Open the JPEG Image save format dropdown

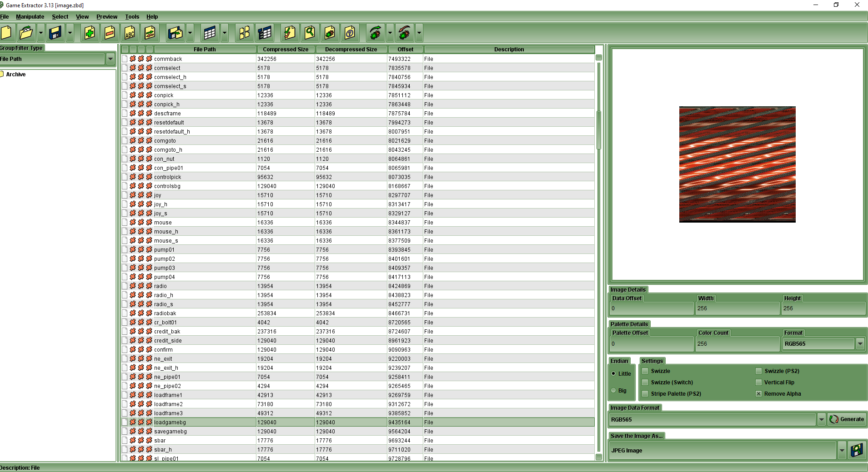coord(842,450)
